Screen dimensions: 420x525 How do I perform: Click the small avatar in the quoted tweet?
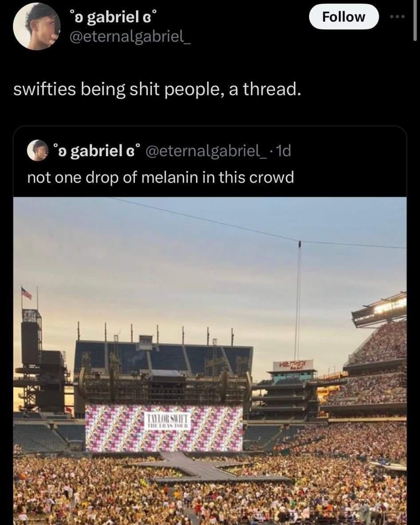pos(38,151)
